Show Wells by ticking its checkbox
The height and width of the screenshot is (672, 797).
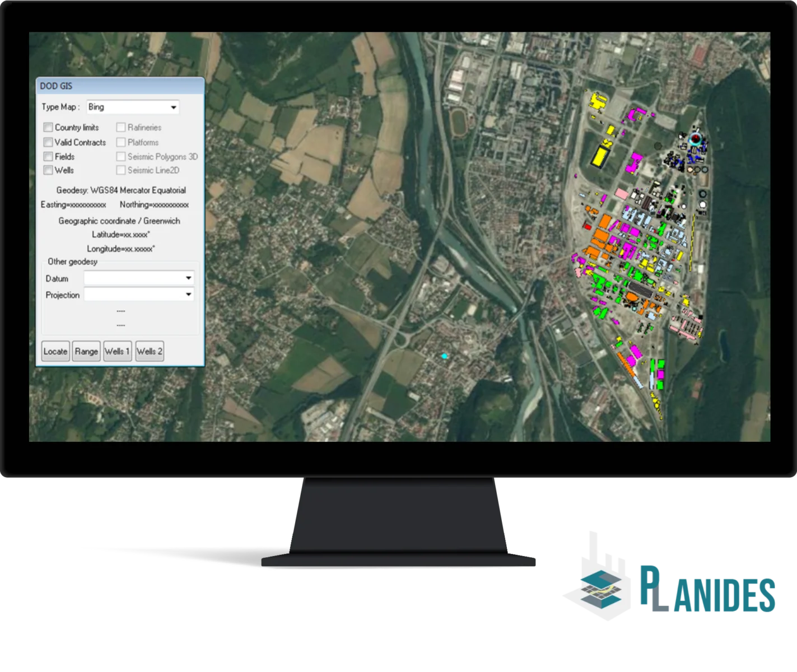point(48,170)
